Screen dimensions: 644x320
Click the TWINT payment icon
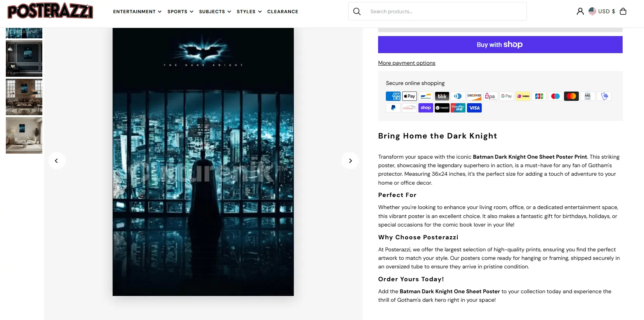442,108
